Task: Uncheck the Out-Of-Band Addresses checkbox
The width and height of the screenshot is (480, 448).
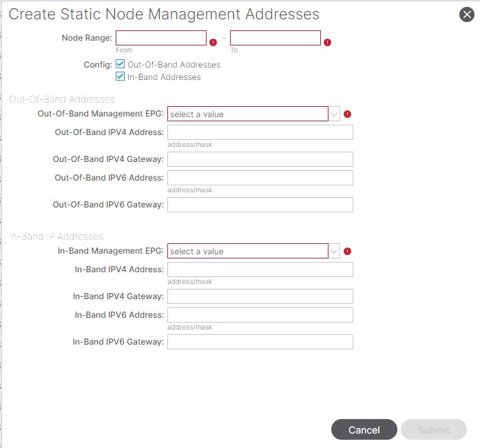Action: pyautogui.click(x=121, y=64)
